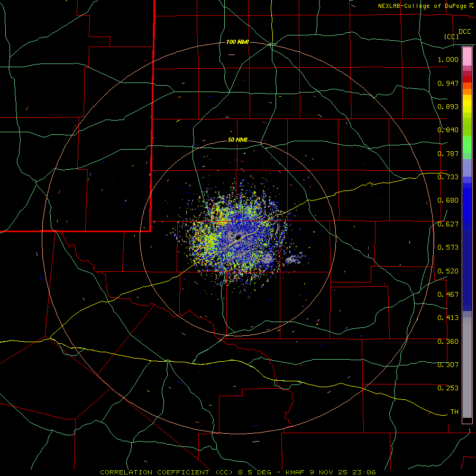The height and width of the screenshot is (476, 476).
Task: Click the 0.947 value on the color scale
Action: tap(448, 83)
